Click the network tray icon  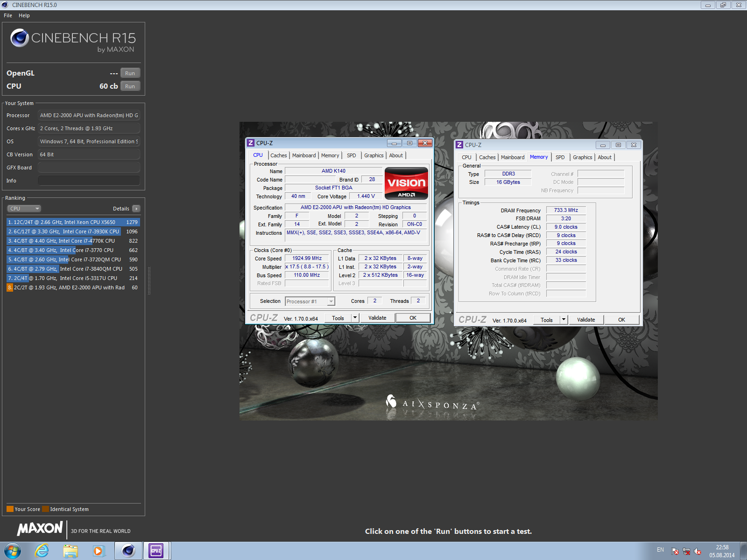(686, 551)
